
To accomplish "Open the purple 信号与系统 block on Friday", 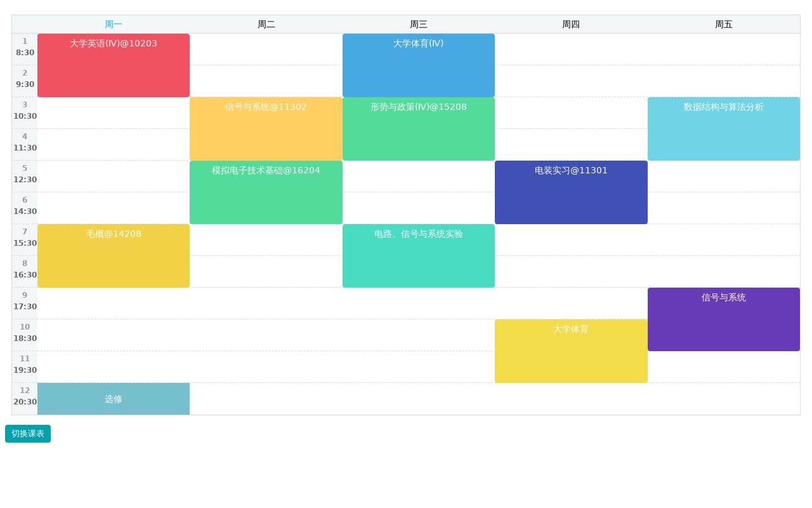I will (724, 319).
